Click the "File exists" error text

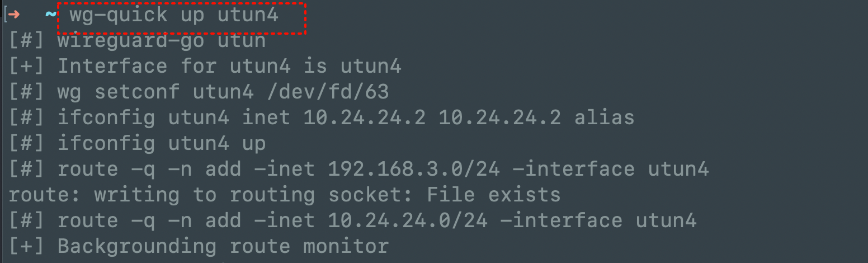pos(493,195)
